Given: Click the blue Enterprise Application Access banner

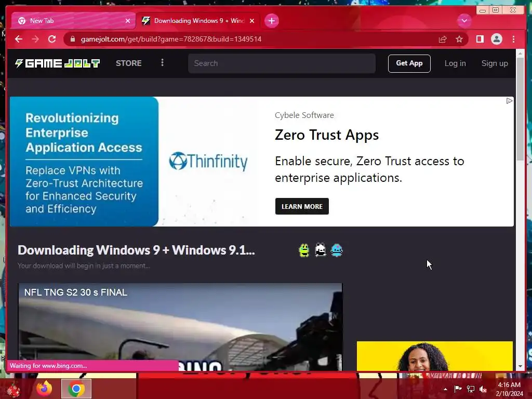Looking at the screenshot, I should (x=84, y=162).
